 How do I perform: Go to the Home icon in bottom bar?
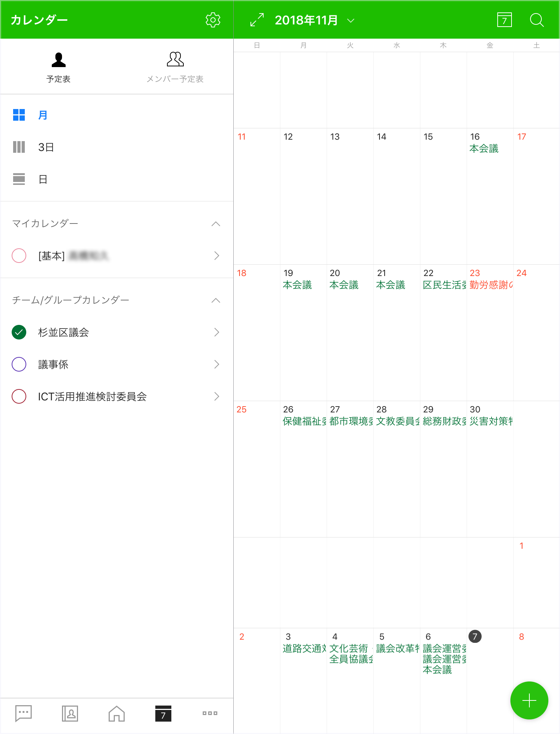[x=117, y=713]
